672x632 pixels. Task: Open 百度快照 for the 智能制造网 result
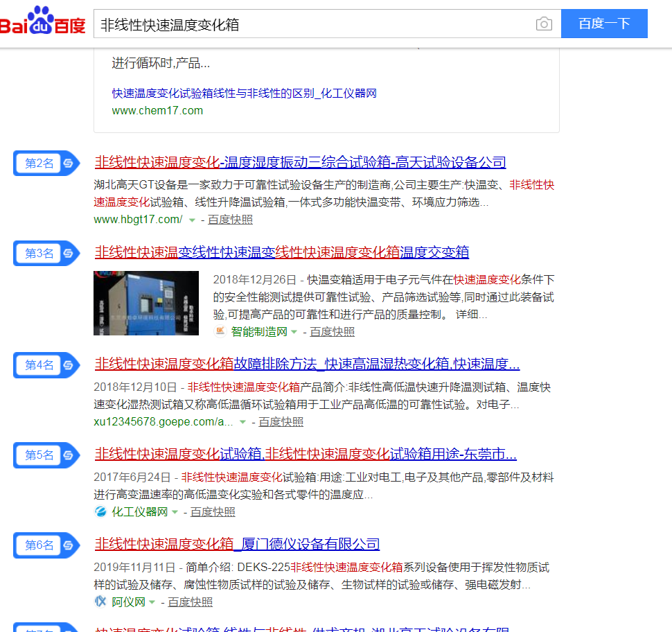point(332,332)
